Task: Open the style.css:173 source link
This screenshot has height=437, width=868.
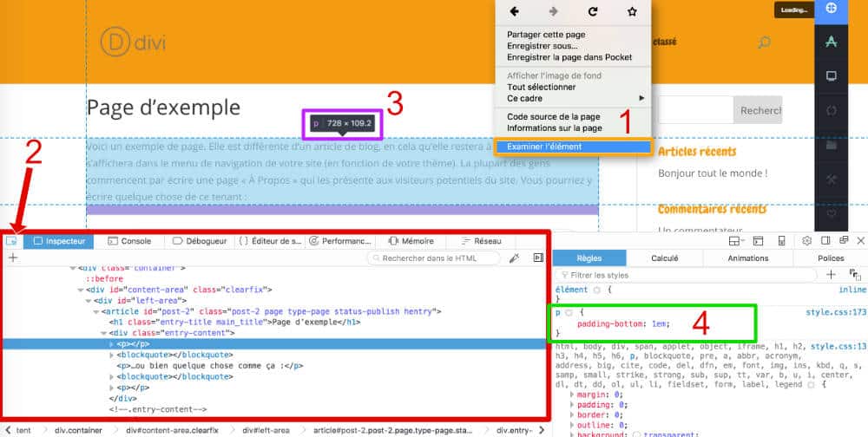Action: pos(836,311)
